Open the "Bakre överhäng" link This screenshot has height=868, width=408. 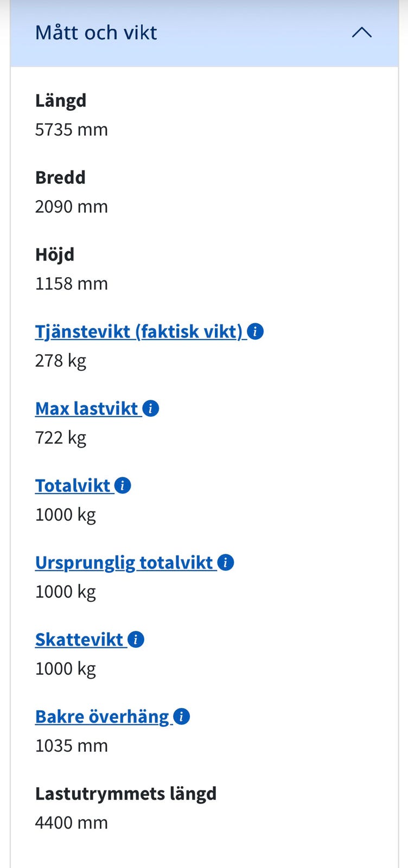pos(102,717)
